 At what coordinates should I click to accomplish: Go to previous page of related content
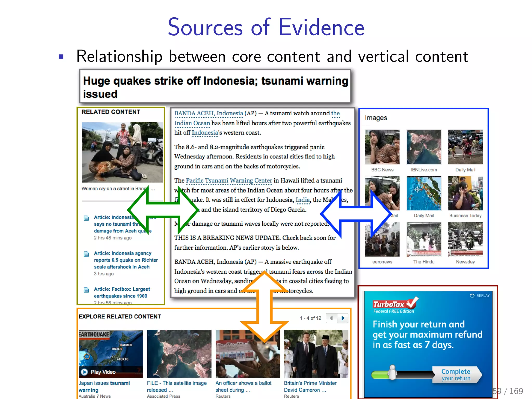331,318
